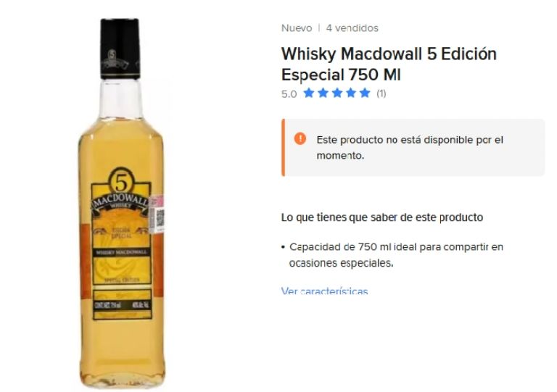
Task: Click the MACDOWALL banner on bottle label
Action: (121, 203)
